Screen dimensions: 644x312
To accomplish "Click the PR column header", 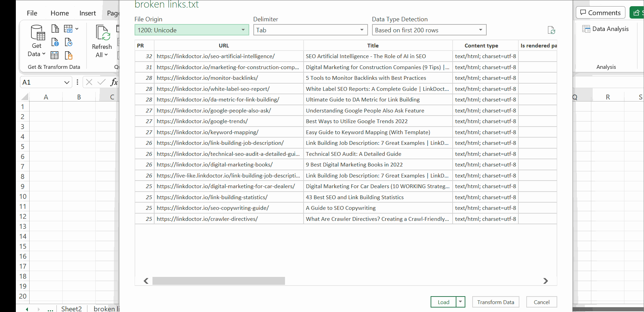I will (x=145, y=45).
